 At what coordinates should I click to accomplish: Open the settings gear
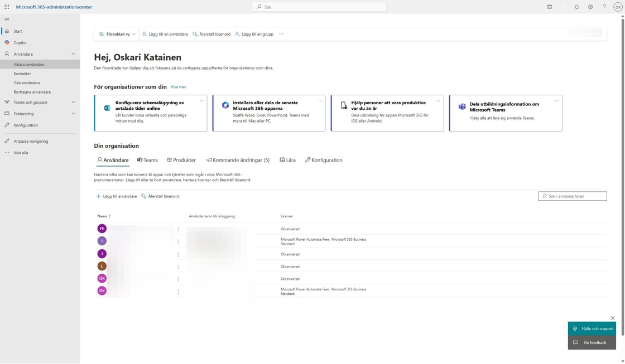[x=590, y=7]
